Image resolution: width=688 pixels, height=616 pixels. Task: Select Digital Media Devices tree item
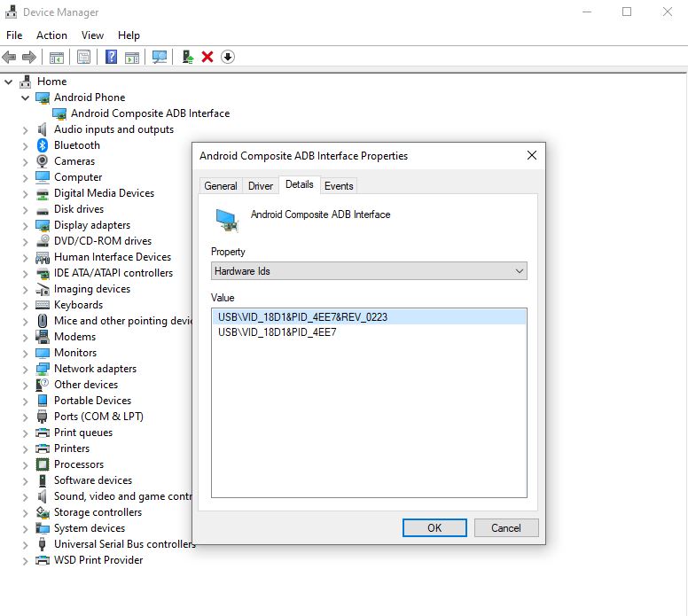104,193
